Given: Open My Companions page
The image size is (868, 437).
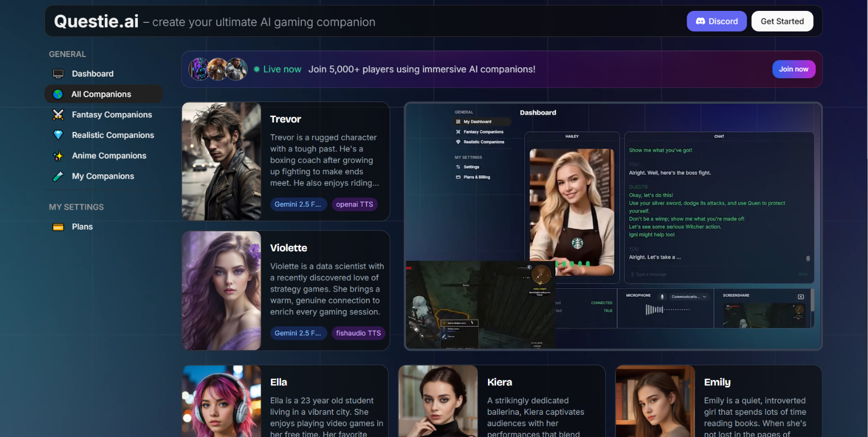Looking at the screenshot, I should [x=103, y=176].
